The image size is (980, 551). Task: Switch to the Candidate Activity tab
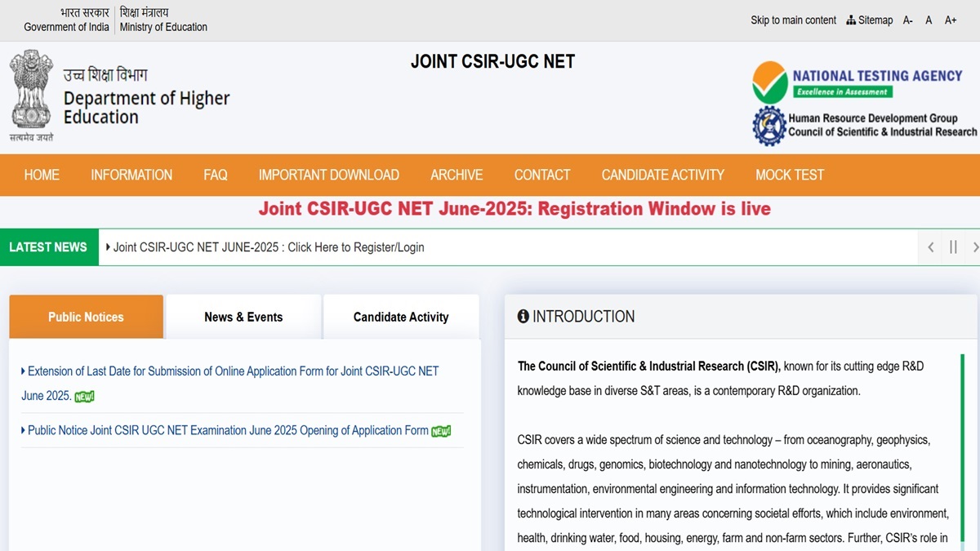[401, 317]
